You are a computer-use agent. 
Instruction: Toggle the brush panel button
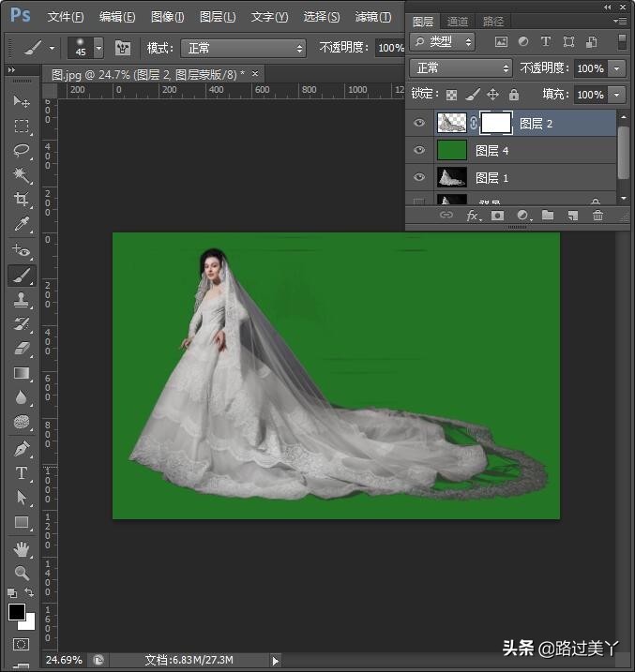click(x=123, y=48)
